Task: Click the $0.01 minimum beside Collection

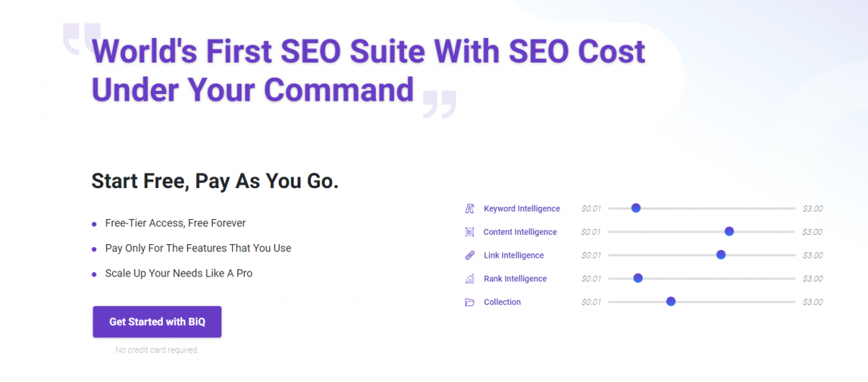Action: tap(591, 302)
